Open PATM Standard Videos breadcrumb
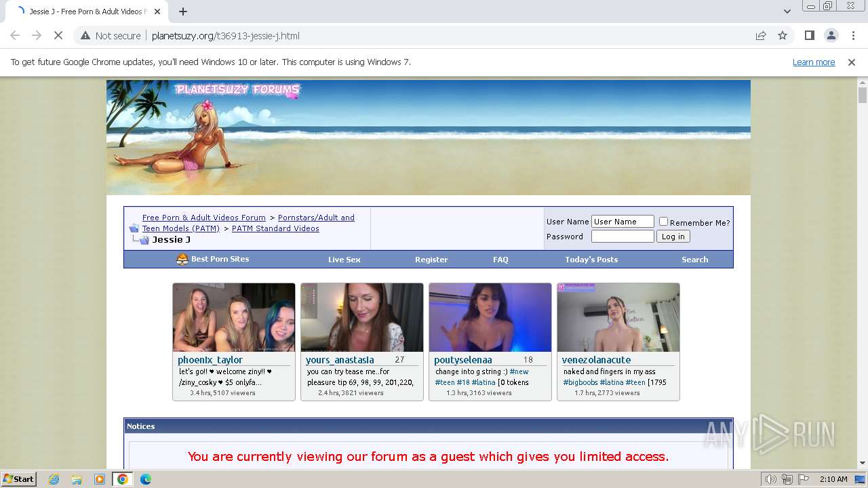The height and width of the screenshot is (488, 868). [x=275, y=228]
